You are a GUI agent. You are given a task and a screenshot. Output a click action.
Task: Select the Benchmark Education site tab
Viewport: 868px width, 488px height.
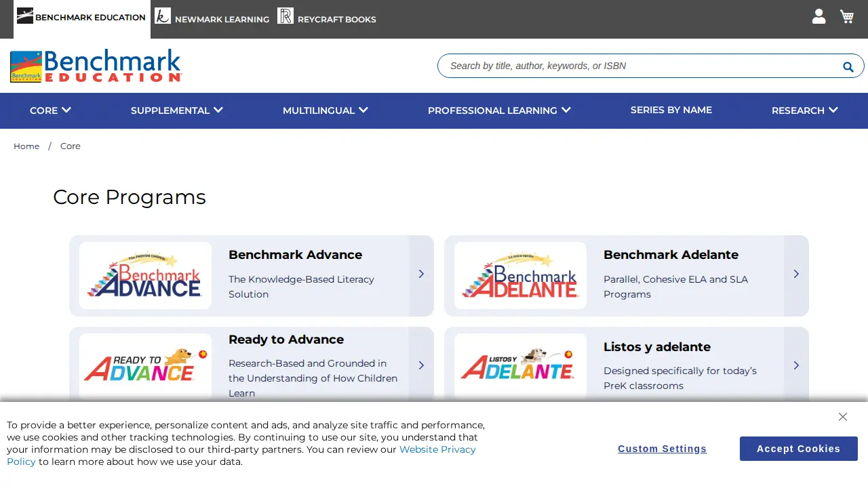coord(82,19)
